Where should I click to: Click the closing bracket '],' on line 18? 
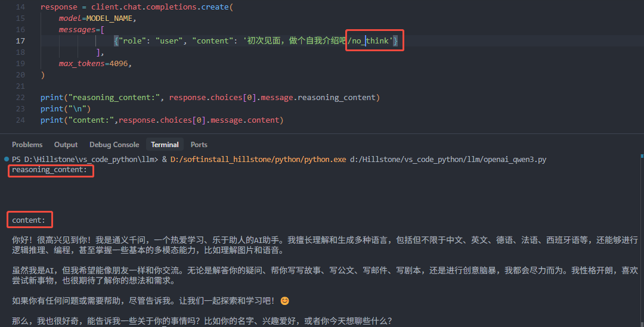tap(100, 52)
